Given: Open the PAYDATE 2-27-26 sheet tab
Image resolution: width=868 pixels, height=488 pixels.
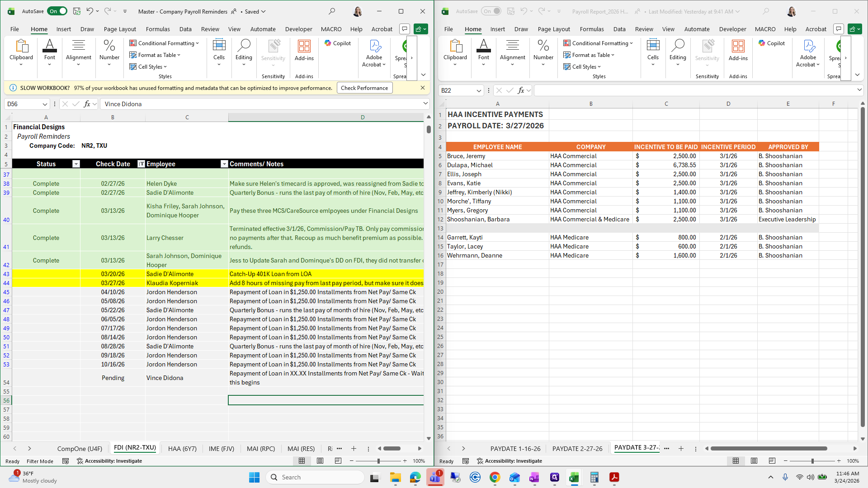Looking at the screenshot, I should 577,449.
